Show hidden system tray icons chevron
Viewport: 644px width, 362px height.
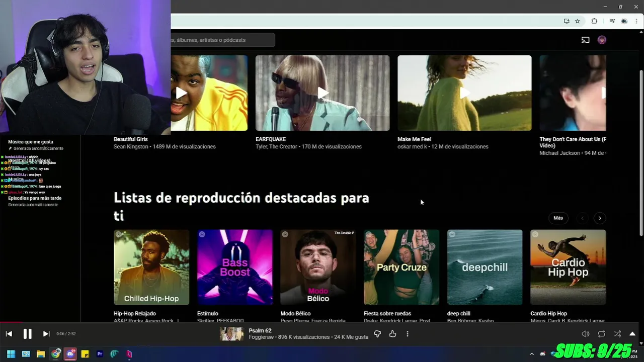pos(531,354)
